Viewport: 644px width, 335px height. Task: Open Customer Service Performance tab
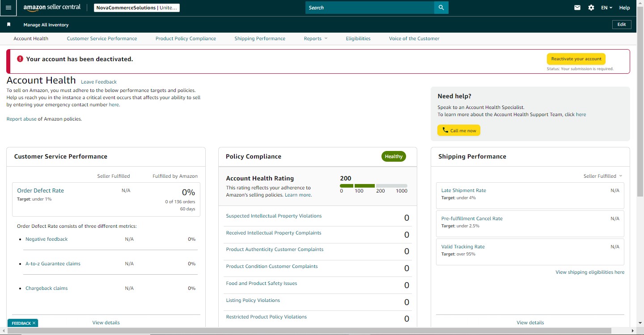coord(102,38)
